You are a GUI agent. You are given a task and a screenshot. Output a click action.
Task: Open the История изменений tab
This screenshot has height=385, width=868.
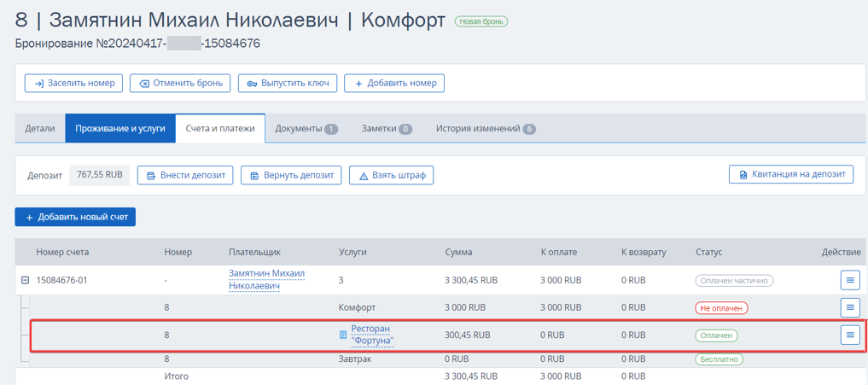pyautogui.click(x=486, y=129)
